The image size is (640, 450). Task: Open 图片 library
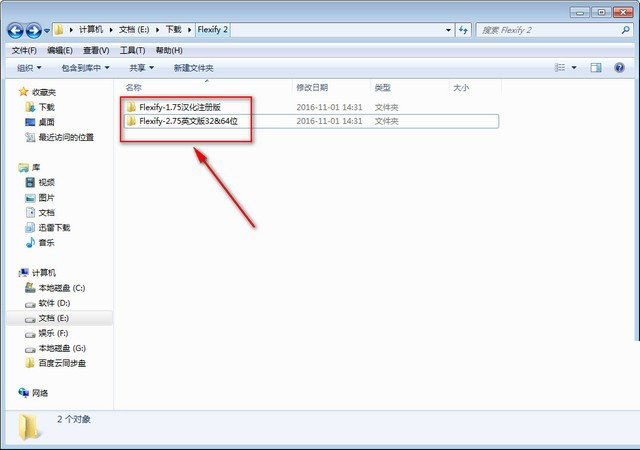[x=47, y=198]
